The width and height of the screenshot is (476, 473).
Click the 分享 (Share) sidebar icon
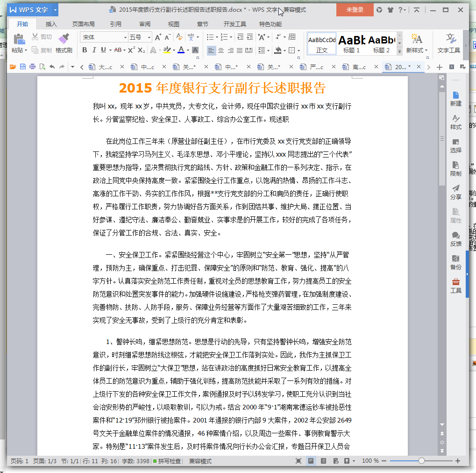(x=455, y=193)
